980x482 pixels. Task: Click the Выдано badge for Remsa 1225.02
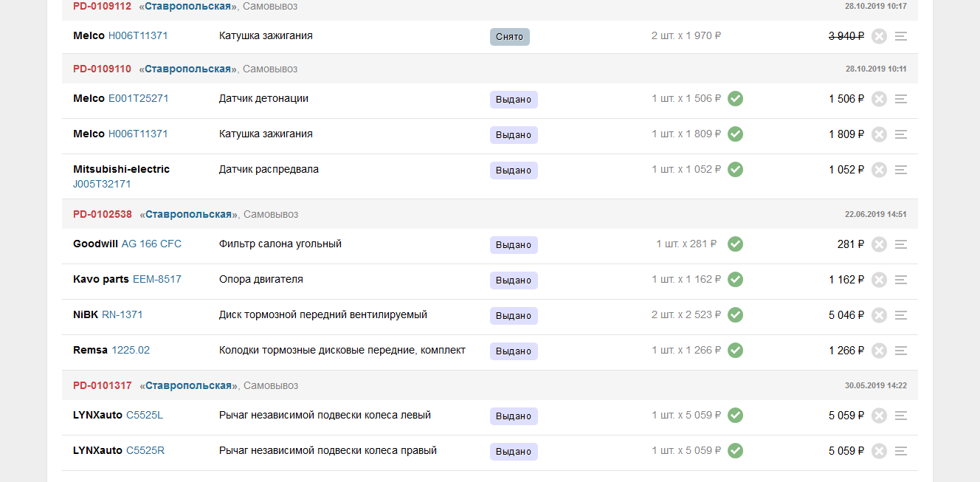point(514,351)
